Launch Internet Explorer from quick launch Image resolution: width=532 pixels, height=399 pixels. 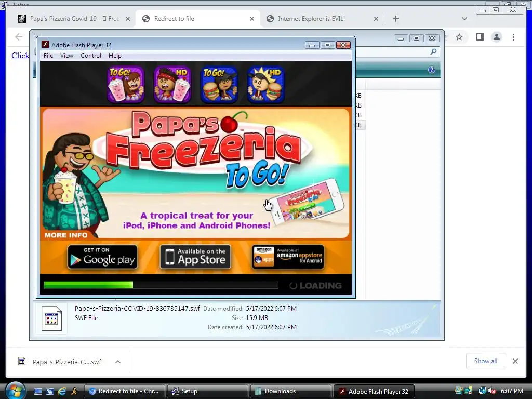(62, 391)
